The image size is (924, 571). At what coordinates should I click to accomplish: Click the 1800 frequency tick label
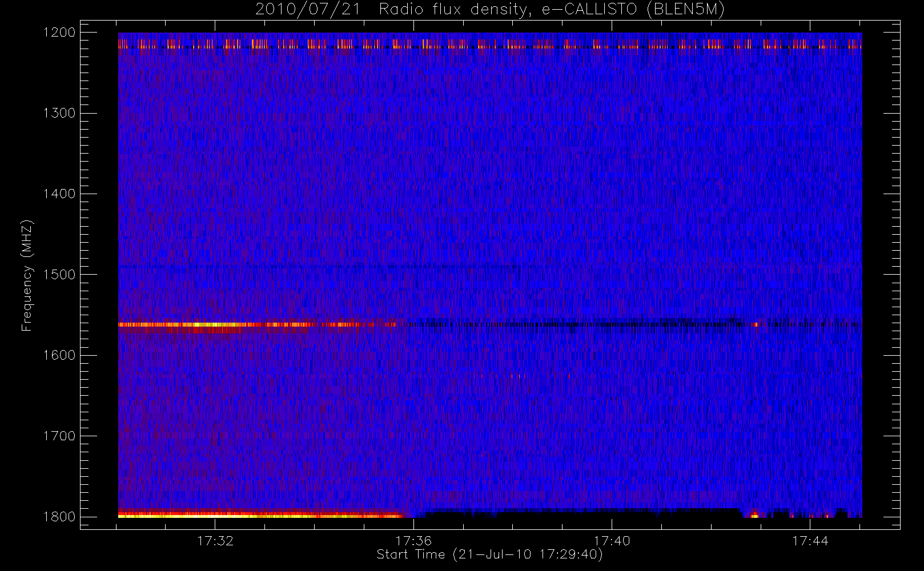tap(60, 516)
